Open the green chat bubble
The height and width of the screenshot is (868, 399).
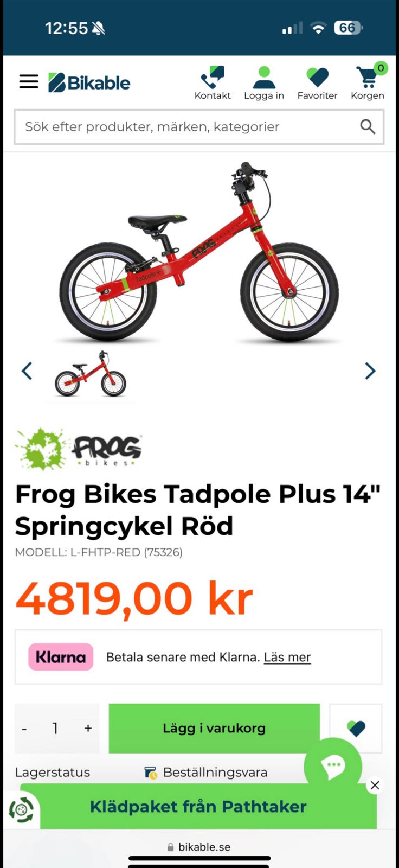(x=333, y=766)
